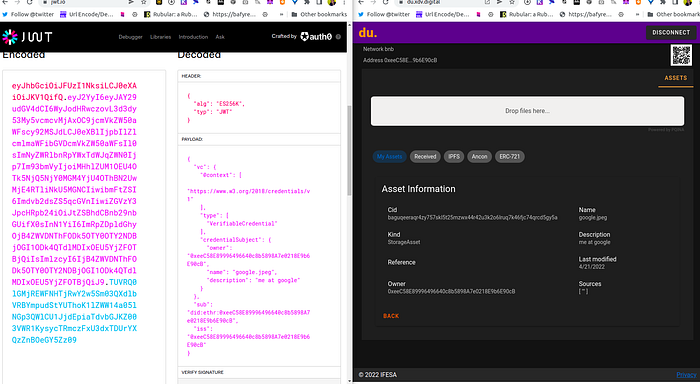Viewport: 700px width, 384px height.
Task: Click the du. logo in purple header
Action: pos(368,33)
